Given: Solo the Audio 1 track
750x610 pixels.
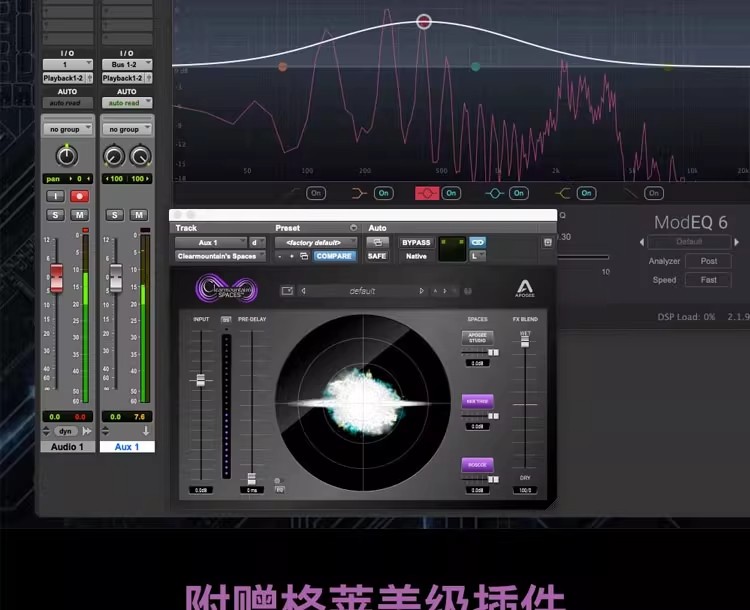Looking at the screenshot, I should pos(55,215).
